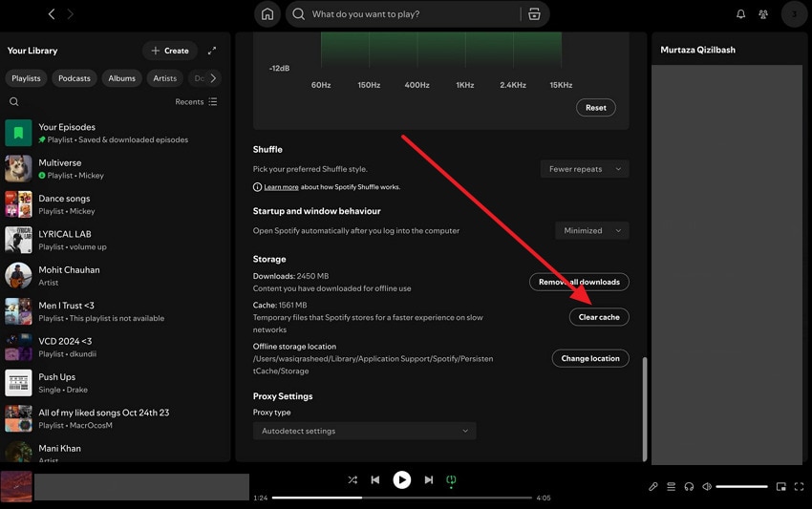
Task: Open the mini player icon
Action: [781, 486]
